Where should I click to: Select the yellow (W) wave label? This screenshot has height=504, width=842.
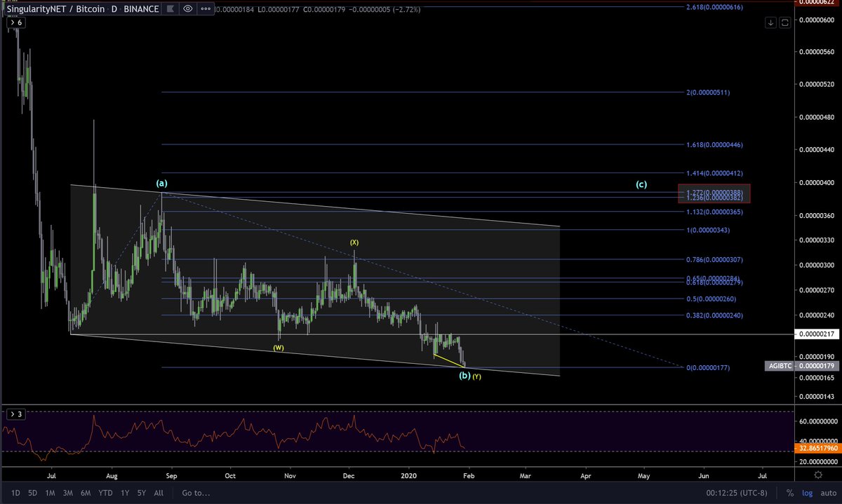[279, 347]
